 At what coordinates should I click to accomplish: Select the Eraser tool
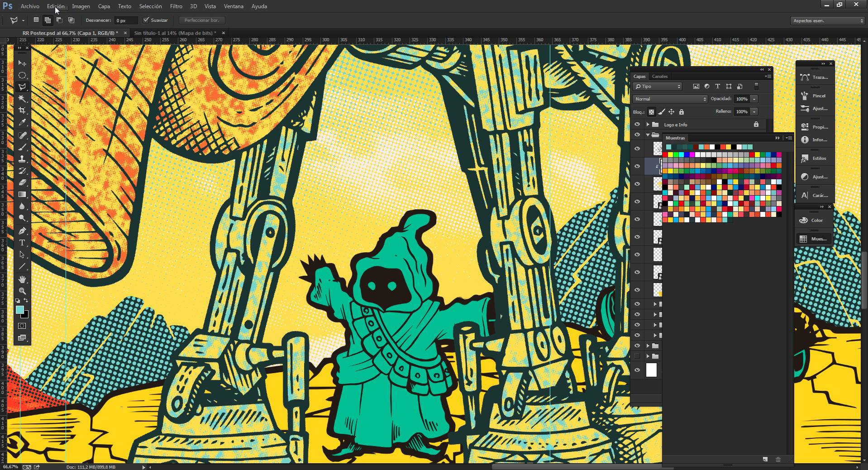point(22,182)
